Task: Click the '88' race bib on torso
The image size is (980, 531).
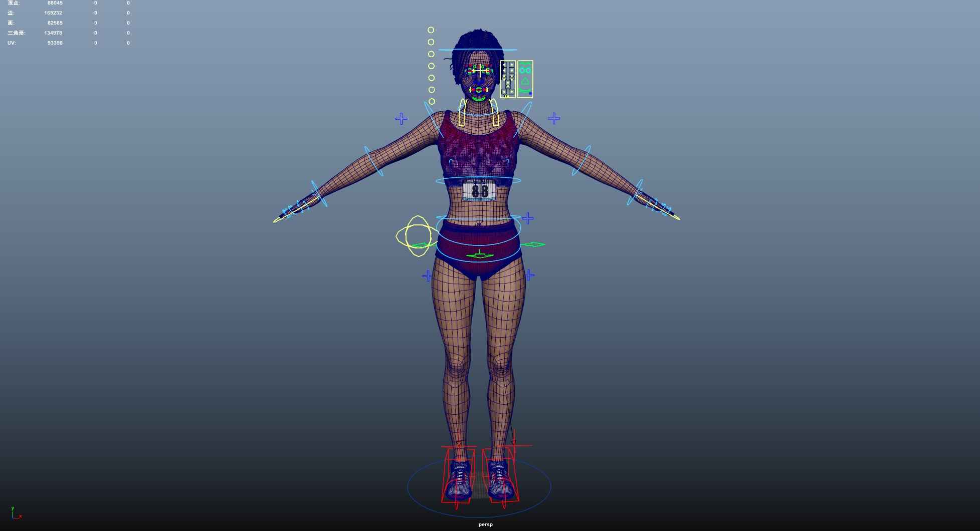Action: tap(480, 191)
